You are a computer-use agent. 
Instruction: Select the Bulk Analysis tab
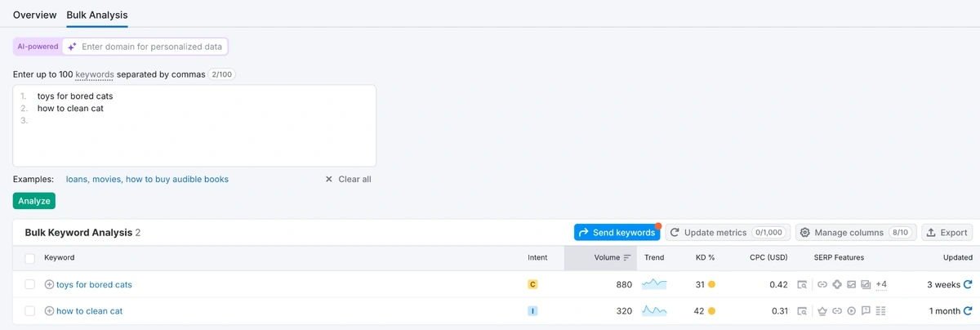[x=97, y=15]
